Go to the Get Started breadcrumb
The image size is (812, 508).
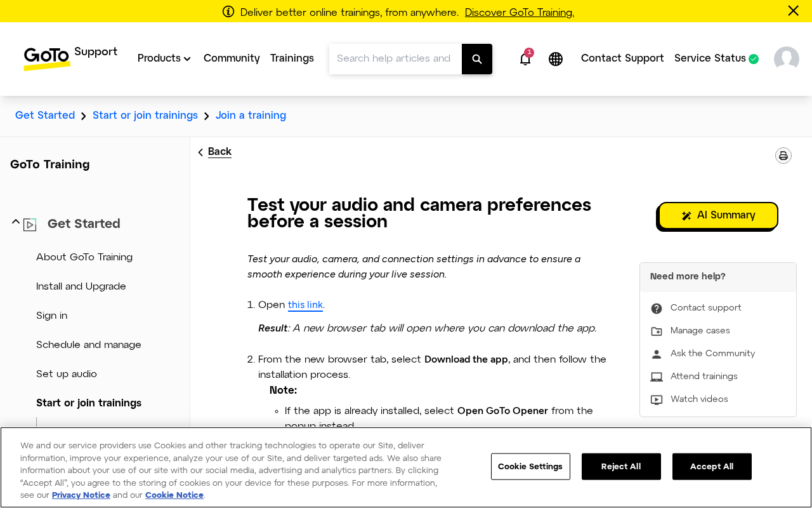(x=45, y=116)
